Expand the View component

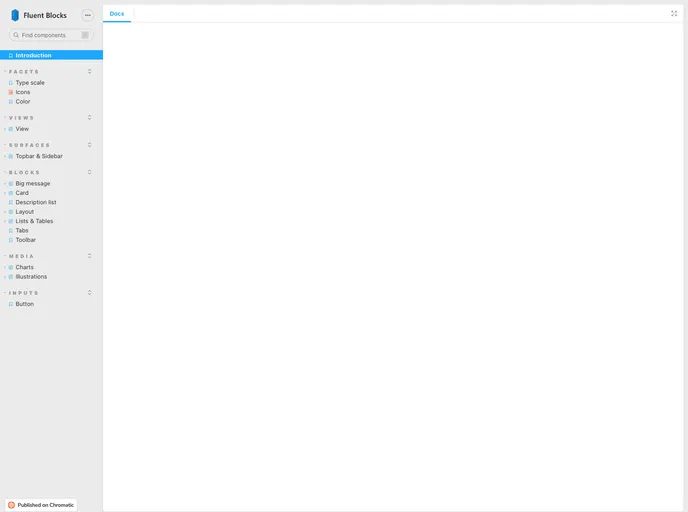(22, 129)
